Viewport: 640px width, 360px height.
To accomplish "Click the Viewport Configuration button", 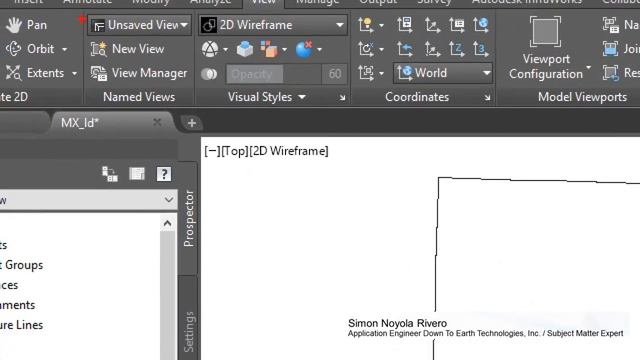I will [x=546, y=48].
